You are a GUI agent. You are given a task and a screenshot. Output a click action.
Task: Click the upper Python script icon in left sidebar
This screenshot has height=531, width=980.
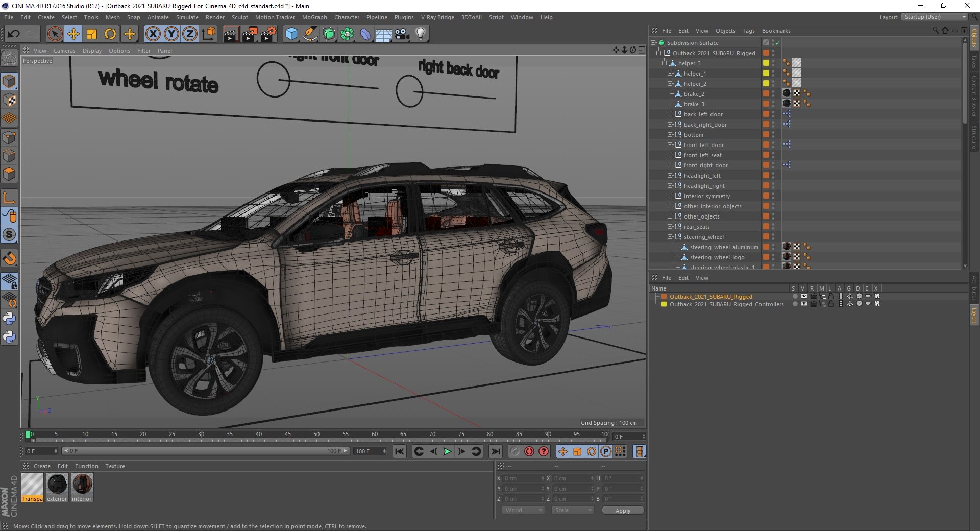[9, 319]
